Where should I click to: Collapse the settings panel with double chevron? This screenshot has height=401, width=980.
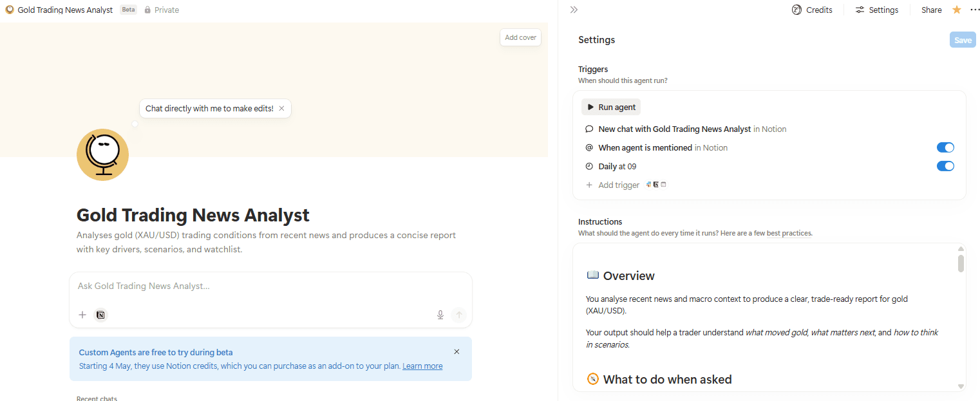click(x=574, y=10)
